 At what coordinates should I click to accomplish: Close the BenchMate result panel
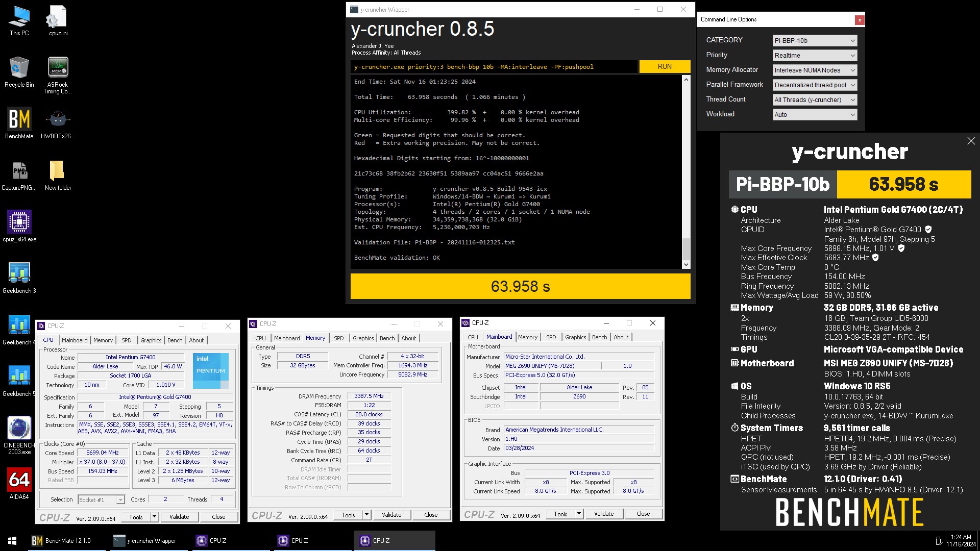click(x=971, y=141)
